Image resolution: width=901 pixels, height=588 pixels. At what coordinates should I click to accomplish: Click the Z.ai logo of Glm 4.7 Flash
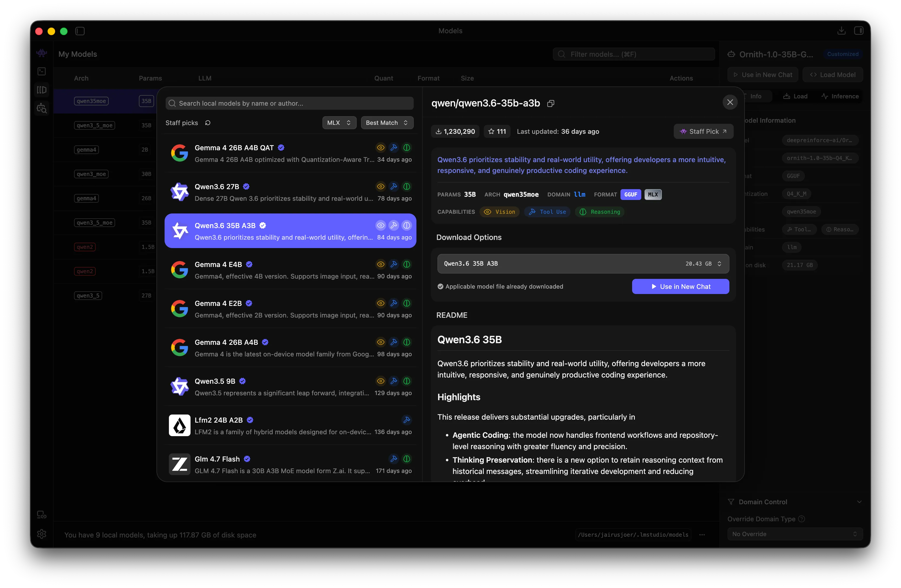tap(179, 465)
